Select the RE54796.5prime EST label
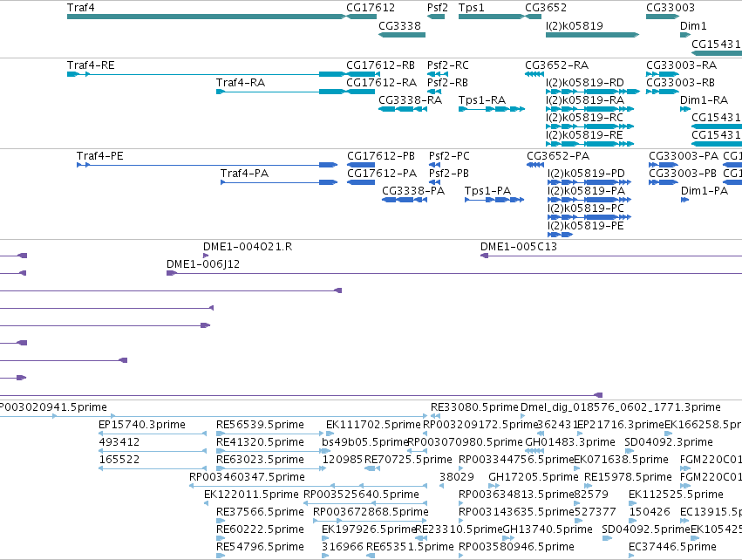The width and height of the screenshot is (742, 560). point(260,547)
